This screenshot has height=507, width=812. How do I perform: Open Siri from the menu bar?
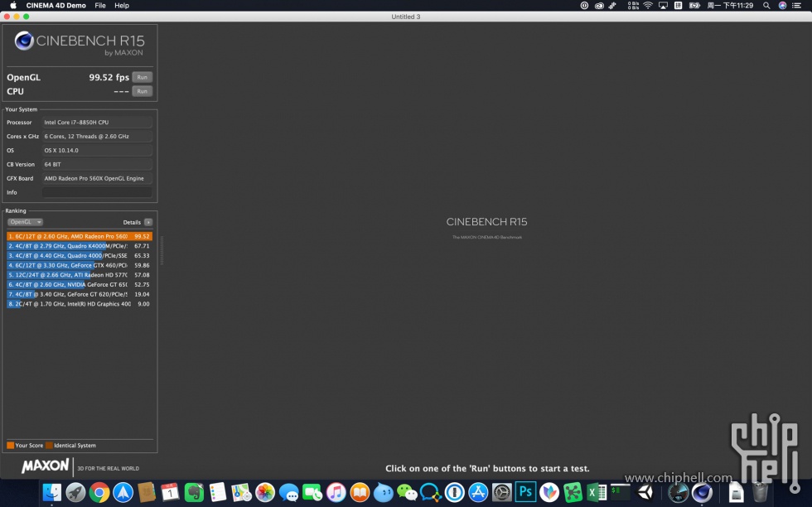tap(782, 5)
